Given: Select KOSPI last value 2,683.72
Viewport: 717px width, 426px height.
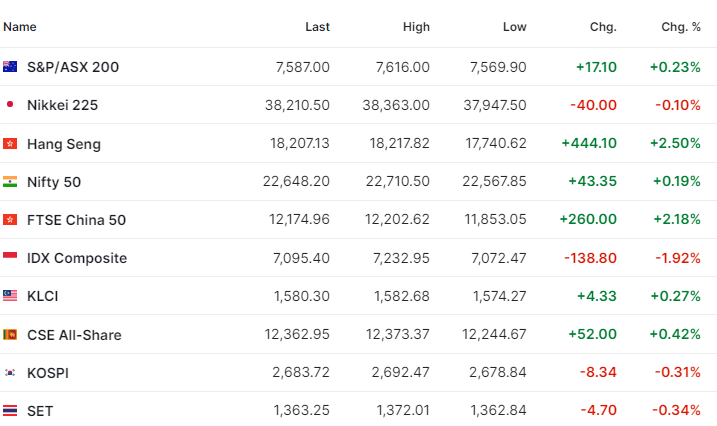Looking at the screenshot, I should [301, 372].
